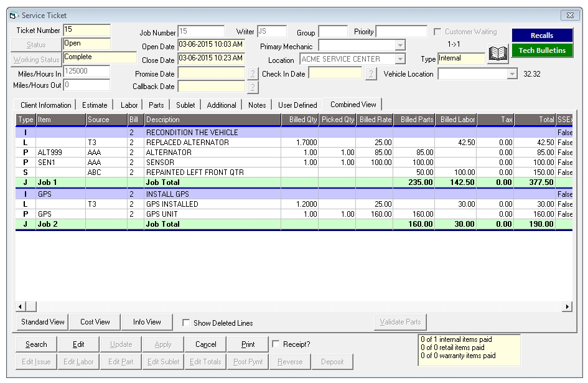
Task: Click the Service Ticket title bar icon
Action: coord(14,16)
